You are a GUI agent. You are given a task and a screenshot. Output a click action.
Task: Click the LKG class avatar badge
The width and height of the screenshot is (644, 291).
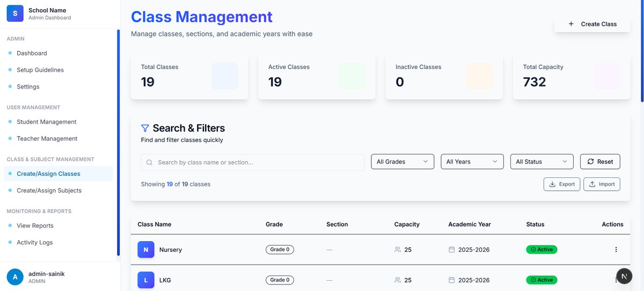click(x=146, y=280)
